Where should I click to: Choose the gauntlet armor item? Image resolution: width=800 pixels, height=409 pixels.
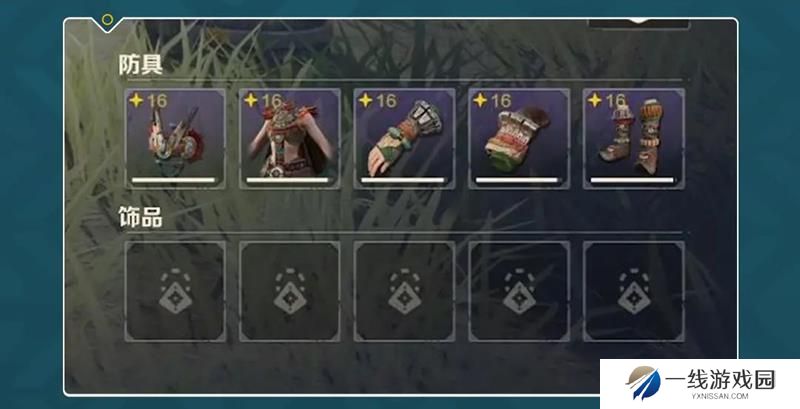click(x=405, y=139)
